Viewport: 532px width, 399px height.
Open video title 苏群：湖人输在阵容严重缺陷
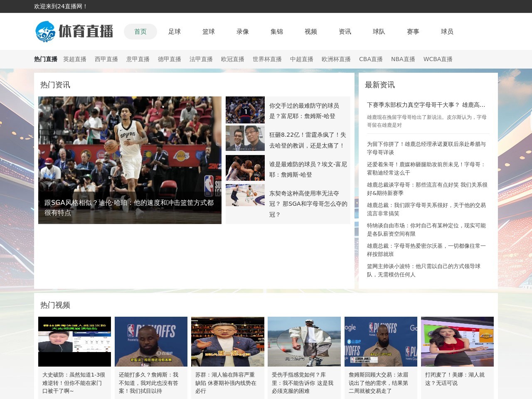pyautogui.click(x=226, y=383)
